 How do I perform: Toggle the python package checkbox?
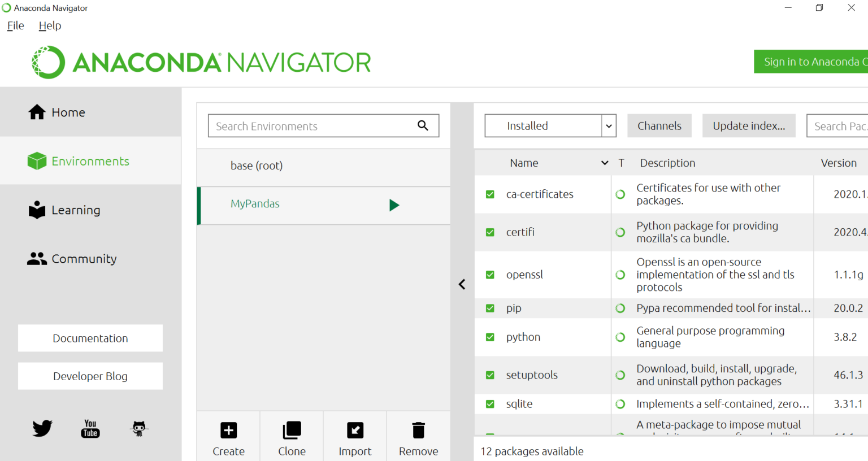click(490, 337)
